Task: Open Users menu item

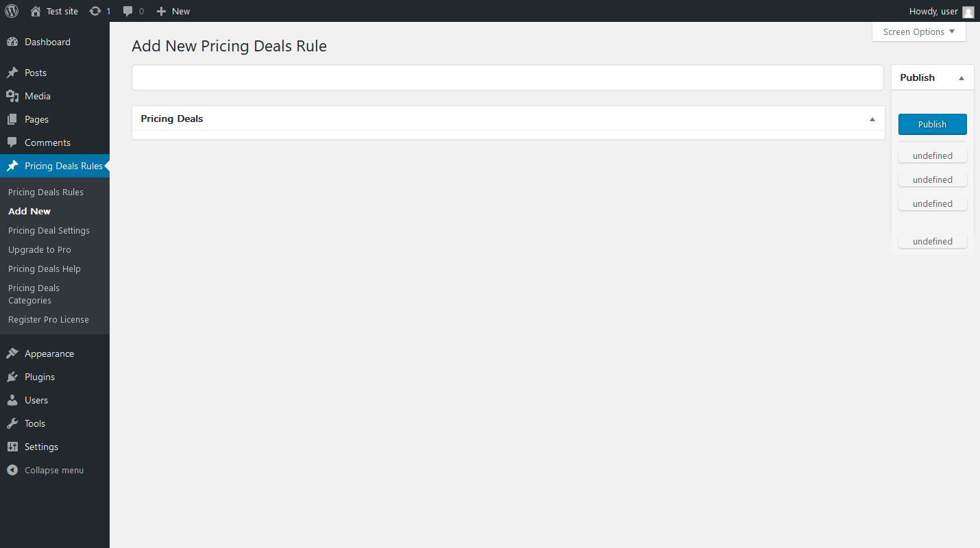Action: pyautogui.click(x=55, y=400)
